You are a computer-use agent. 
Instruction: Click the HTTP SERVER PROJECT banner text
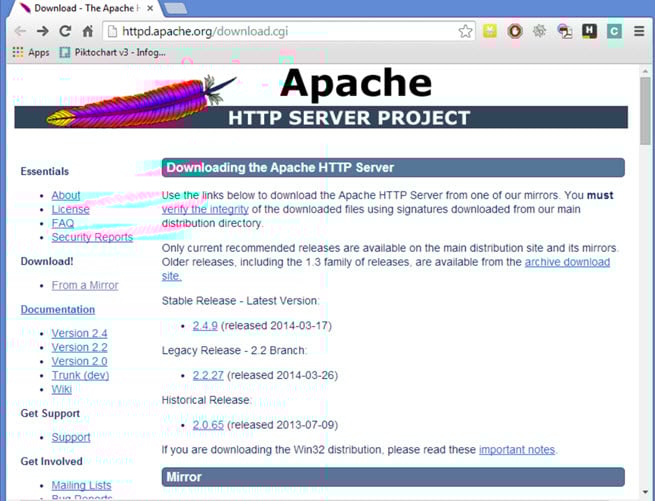coord(349,118)
